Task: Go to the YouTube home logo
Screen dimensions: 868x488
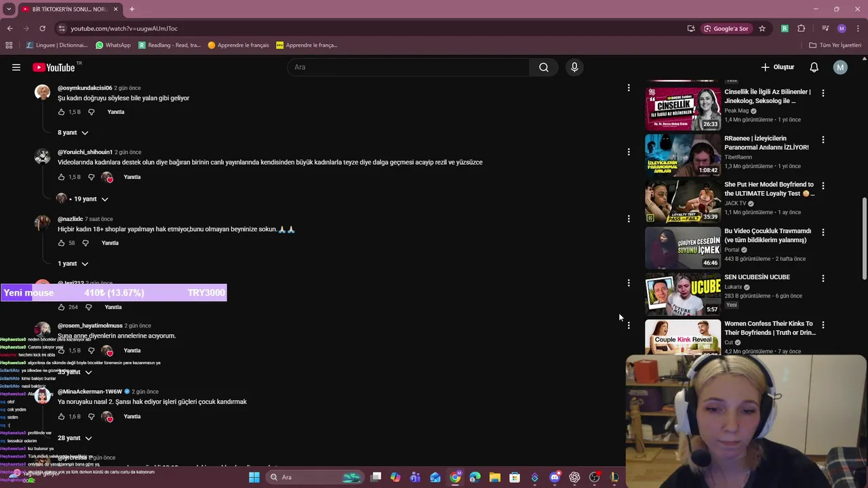Action: [54, 67]
